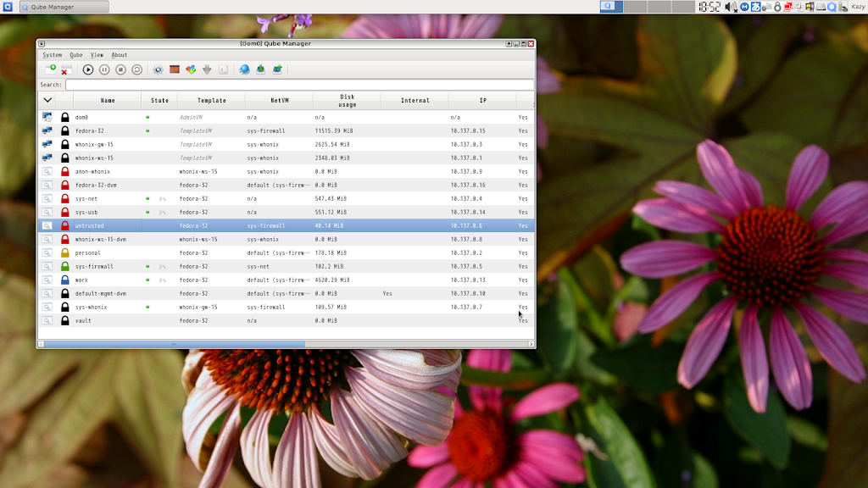868x488 pixels.
Task: Select the default-mgmt-dvm row
Action: pos(286,293)
